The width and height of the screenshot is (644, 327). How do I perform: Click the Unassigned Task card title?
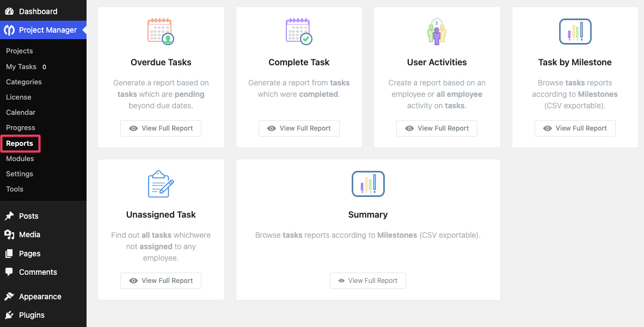pyautogui.click(x=161, y=214)
